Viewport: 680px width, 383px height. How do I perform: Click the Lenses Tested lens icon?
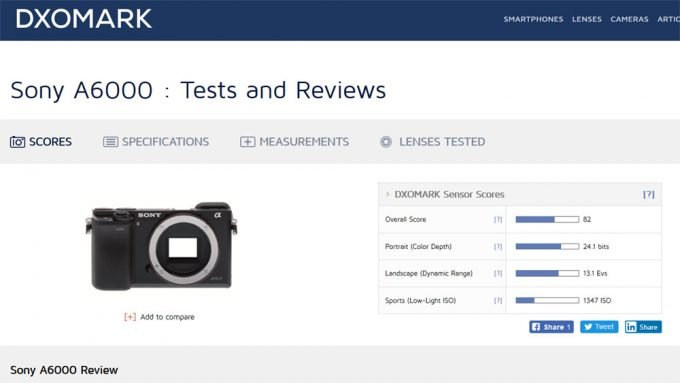(386, 142)
